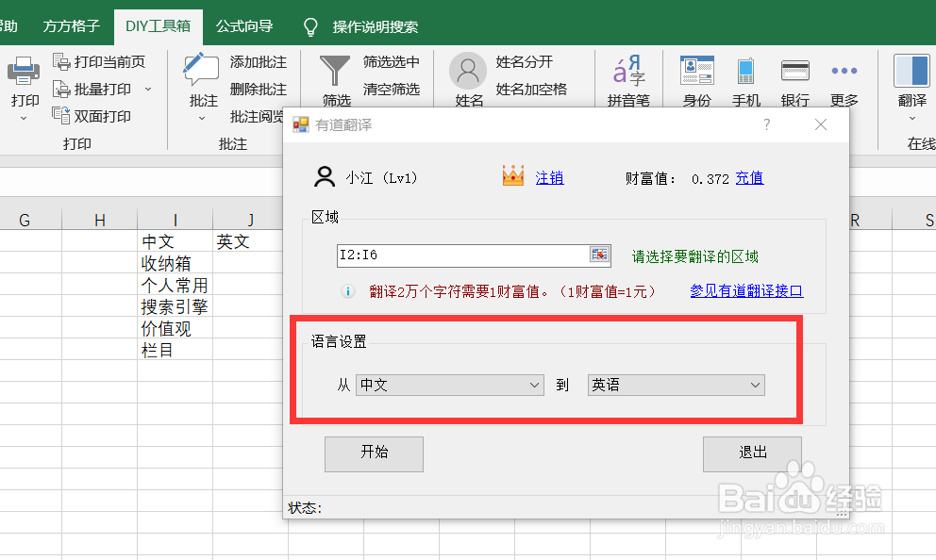Expand the 翻译 dropdown arrow

point(912,118)
